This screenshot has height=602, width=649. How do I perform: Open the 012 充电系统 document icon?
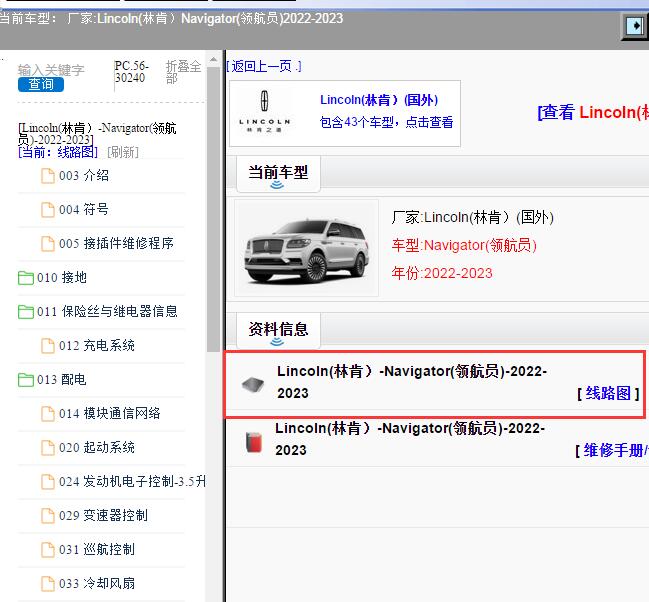pyautogui.click(x=48, y=346)
